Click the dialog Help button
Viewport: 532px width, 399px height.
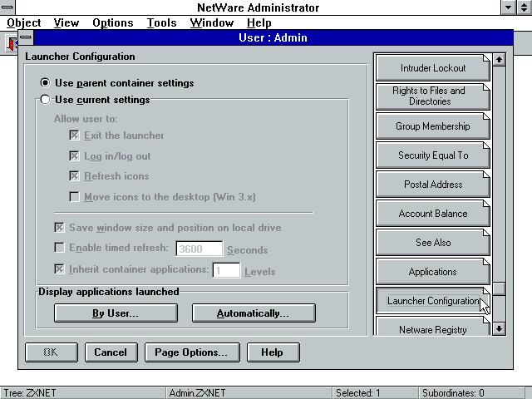click(x=273, y=352)
